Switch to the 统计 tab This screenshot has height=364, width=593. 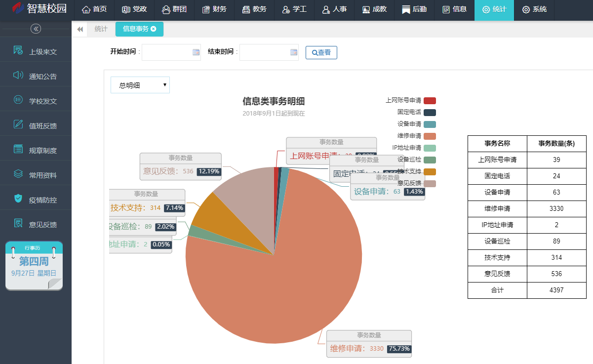pyautogui.click(x=101, y=29)
